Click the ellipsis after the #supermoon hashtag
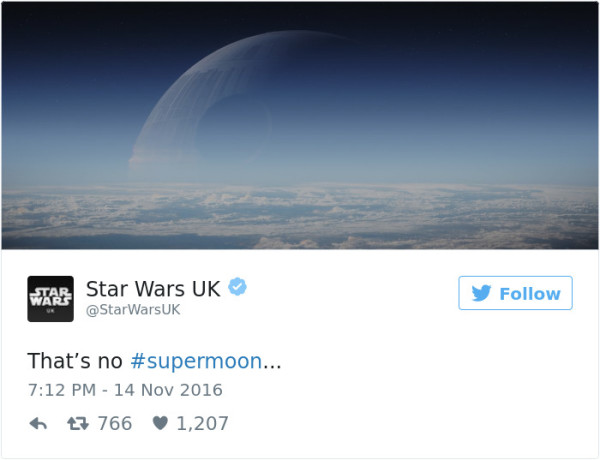Image resolution: width=600 pixels, height=460 pixels. coord(272,364)
